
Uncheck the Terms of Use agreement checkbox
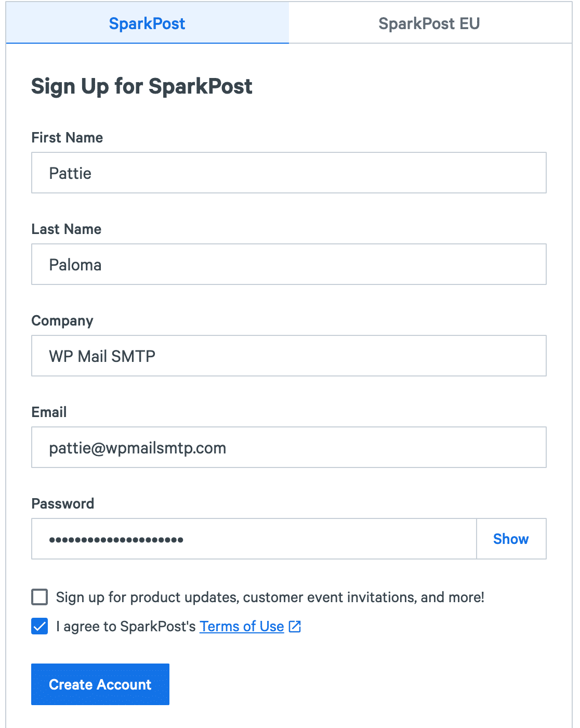point(39,626)
